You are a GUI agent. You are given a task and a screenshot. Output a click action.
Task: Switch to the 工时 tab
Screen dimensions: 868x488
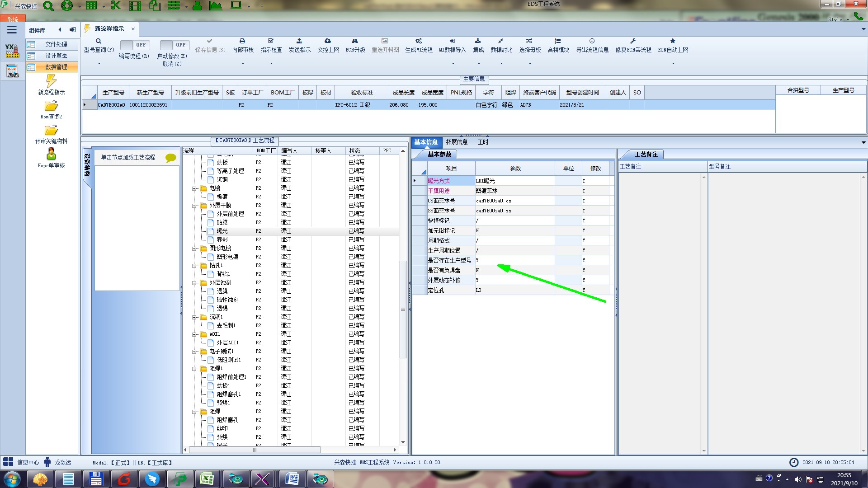483,142
